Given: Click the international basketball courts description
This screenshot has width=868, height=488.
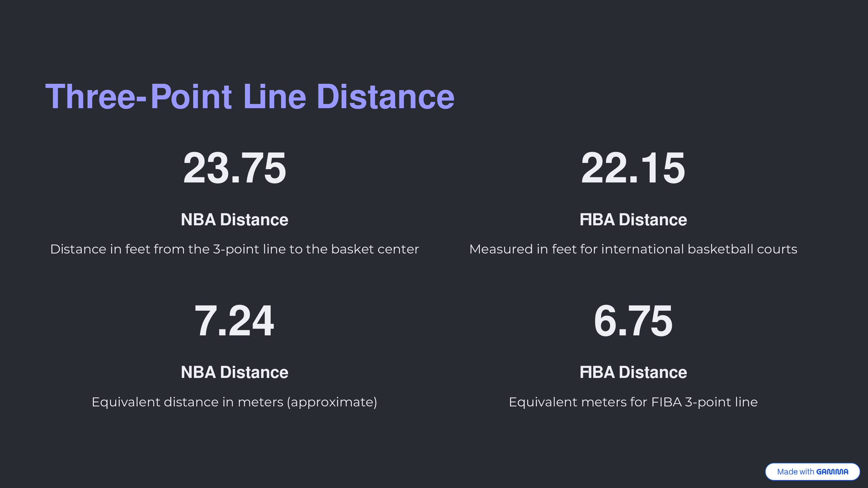Looking at the screenshot, I should point(633,249).
